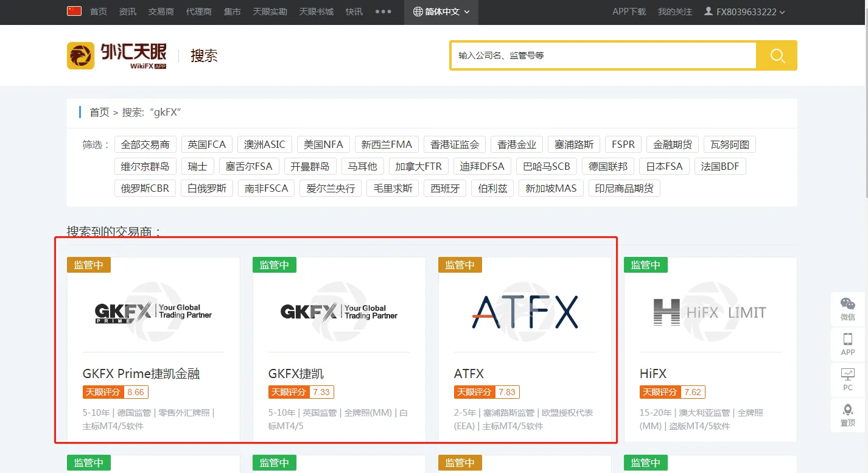This screenshot has width=868, height=473.
Task: Open the 快讯 nav item
Action: pyautogui.click(x=354, y=12)
